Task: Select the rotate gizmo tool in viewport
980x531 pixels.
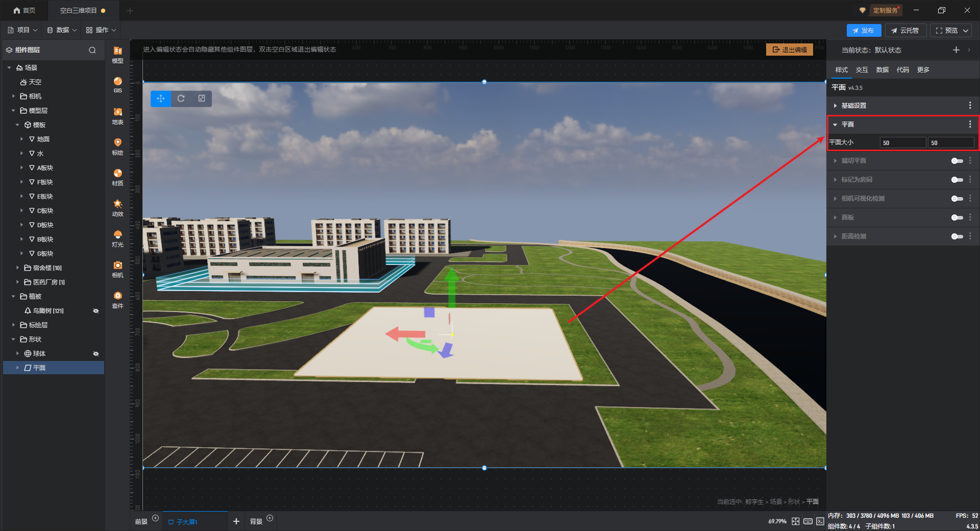Action: click(x=181, y=99)
